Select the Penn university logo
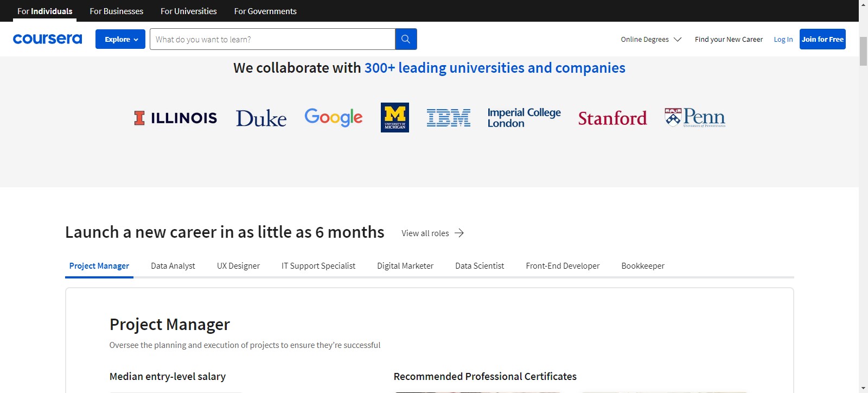This screenshot has height=393, width=868. click(x=695, y=117)
